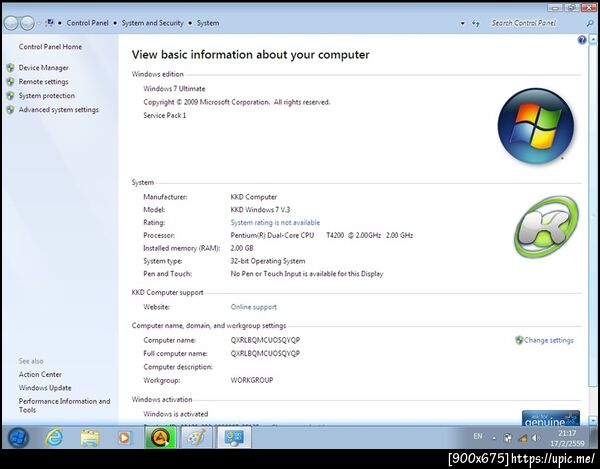Click the 'KKD Computer' manufacturer value
Viewport: 600px width, 469px height.
[253, 197]
